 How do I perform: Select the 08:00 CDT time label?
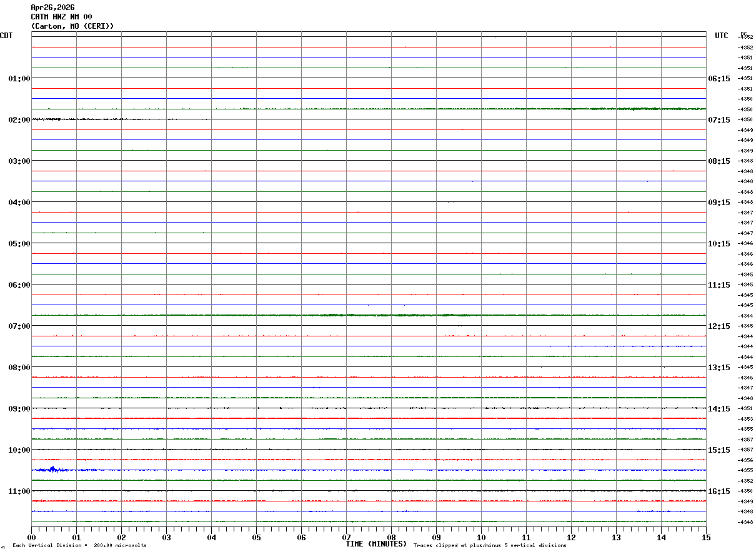click(19, 367)
